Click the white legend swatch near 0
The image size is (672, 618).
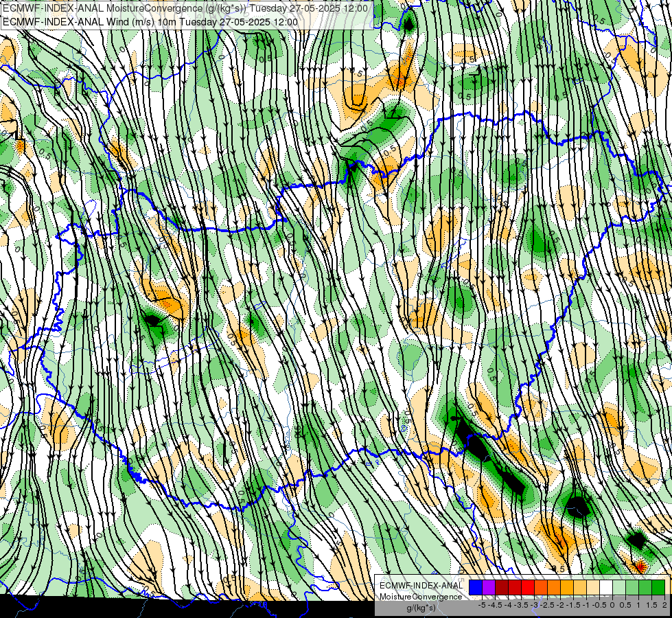[x=606, y=587]
